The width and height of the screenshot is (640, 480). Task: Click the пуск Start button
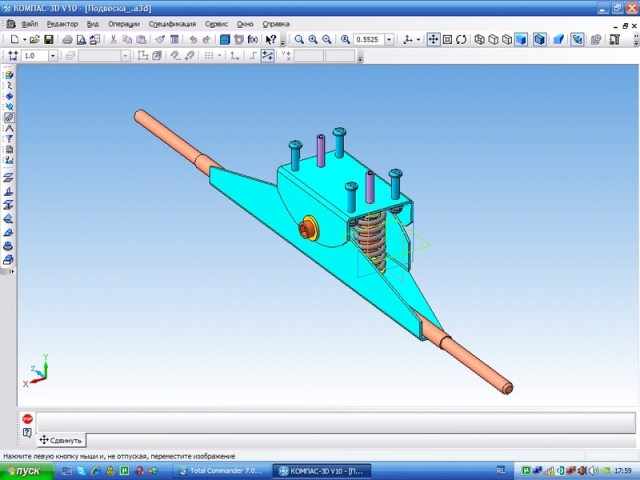(22, 470)
